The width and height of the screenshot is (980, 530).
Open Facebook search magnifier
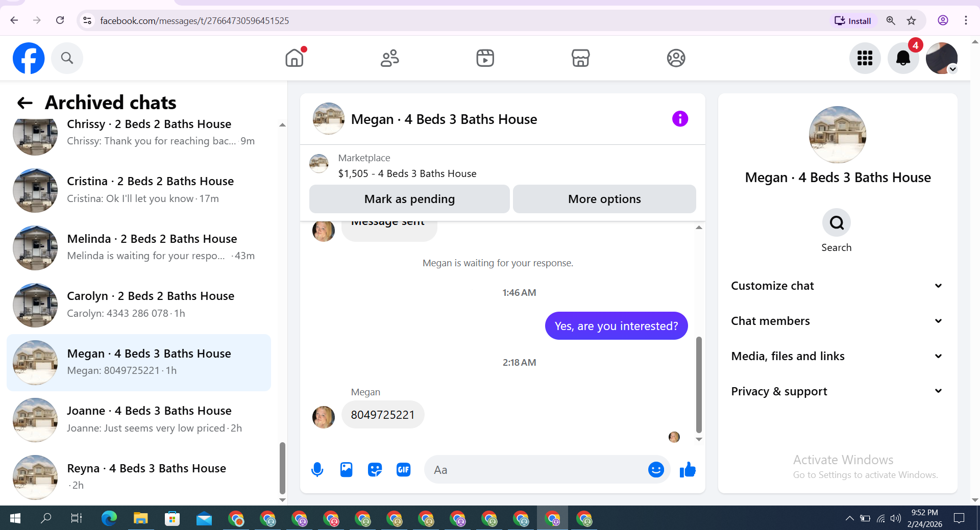point(67,58)
